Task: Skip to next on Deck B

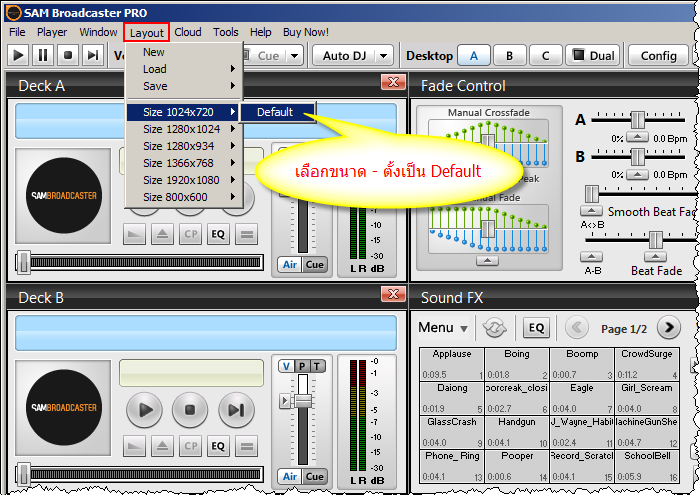Action: (x=236, y=409)
